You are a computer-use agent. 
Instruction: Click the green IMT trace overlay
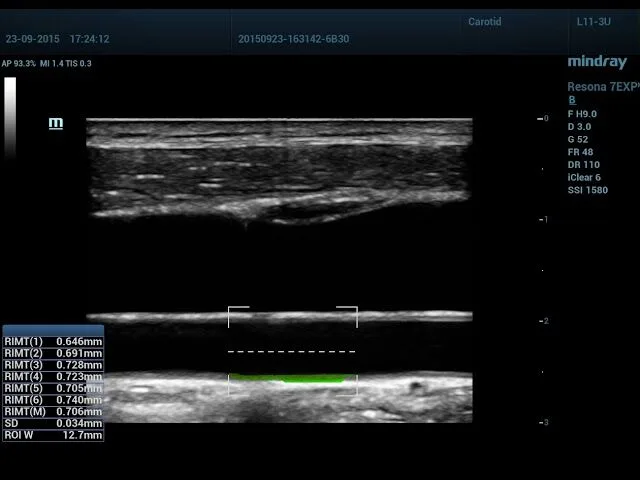click(x=292, y=378)
